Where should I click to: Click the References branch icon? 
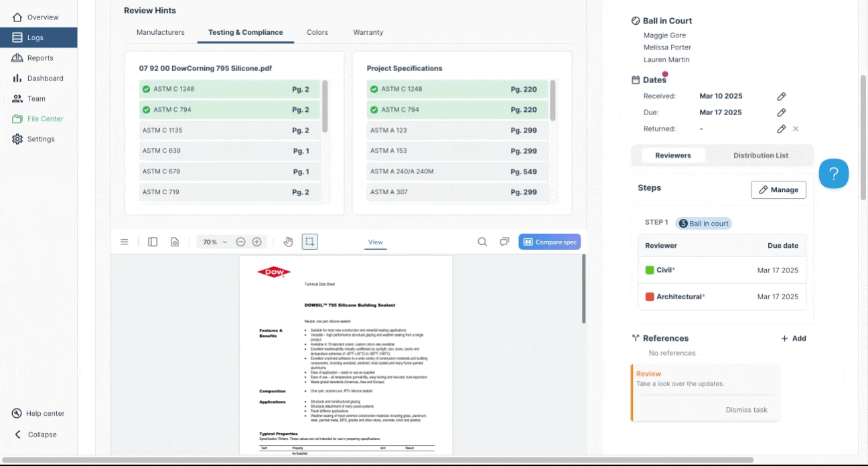(635, 338)
